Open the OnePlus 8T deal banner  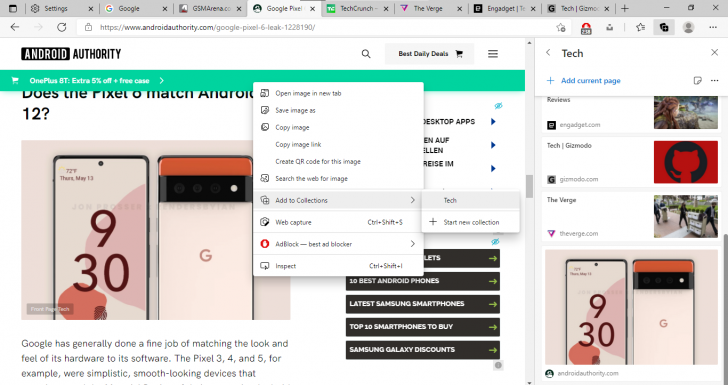pos(262,80)
